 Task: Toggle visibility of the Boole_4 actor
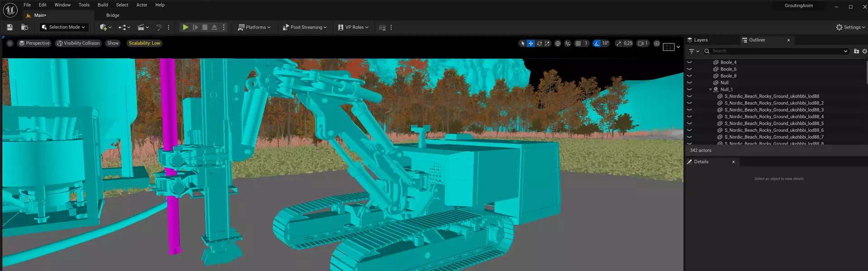689,62
